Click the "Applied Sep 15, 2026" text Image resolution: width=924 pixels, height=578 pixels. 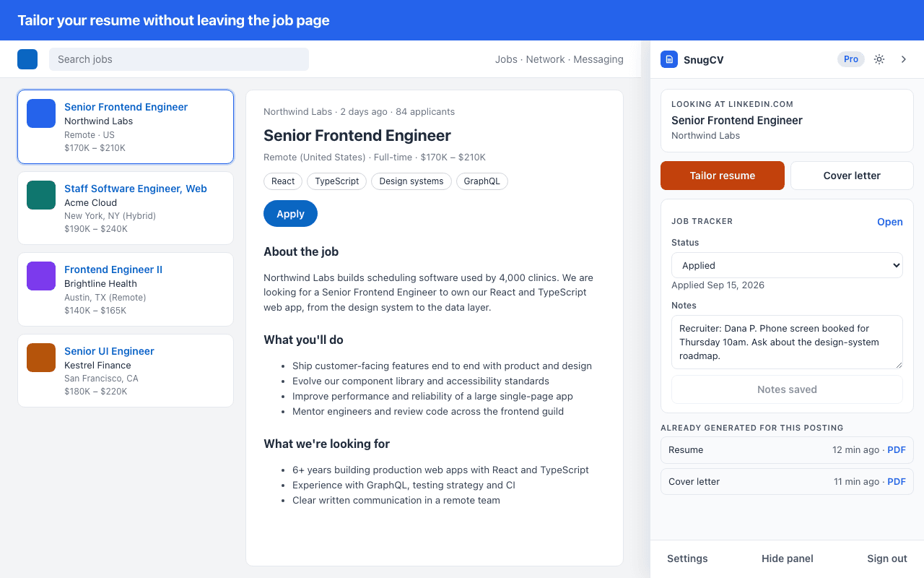pos(718,285)
